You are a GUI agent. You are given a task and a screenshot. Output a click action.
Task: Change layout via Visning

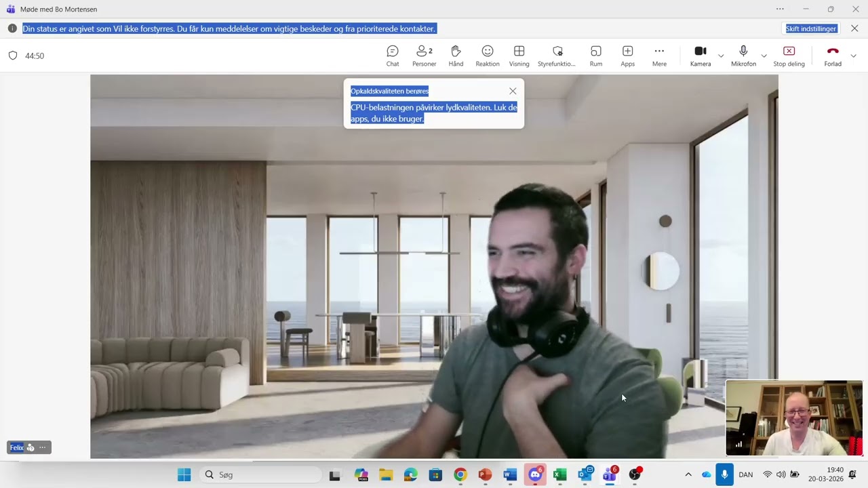[519, 56]
